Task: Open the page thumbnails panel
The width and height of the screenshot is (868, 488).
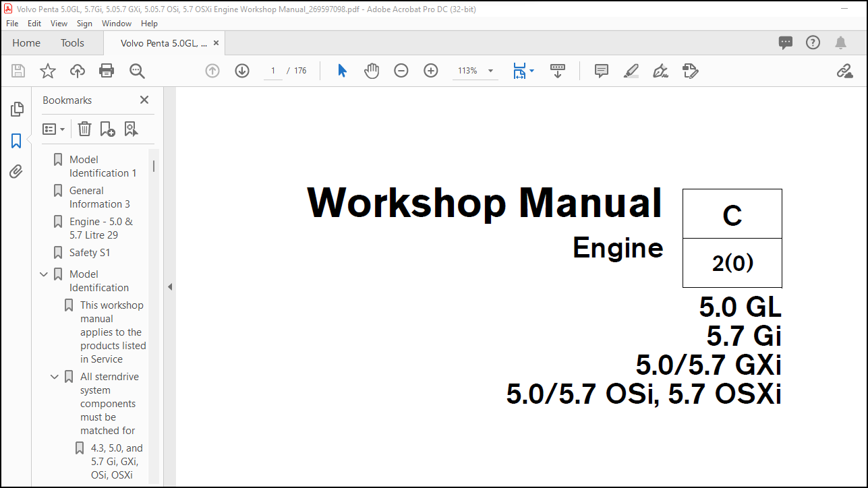Action: (x=16, y=109)
